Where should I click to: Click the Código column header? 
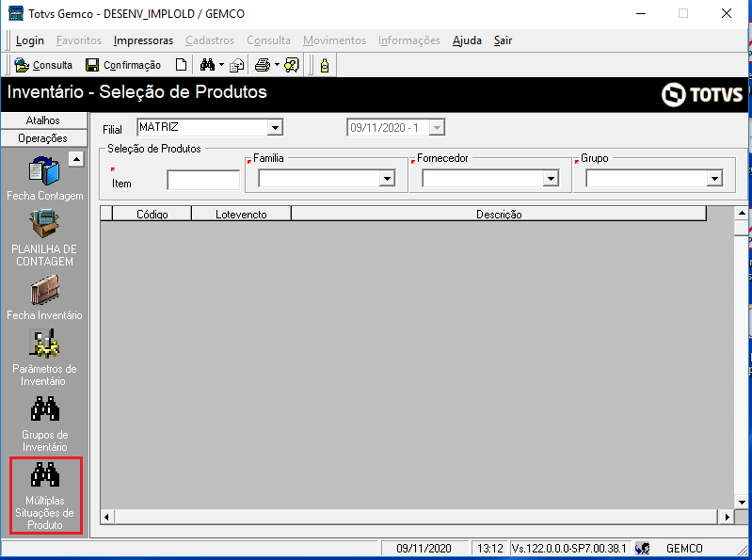tap(152, 214)
